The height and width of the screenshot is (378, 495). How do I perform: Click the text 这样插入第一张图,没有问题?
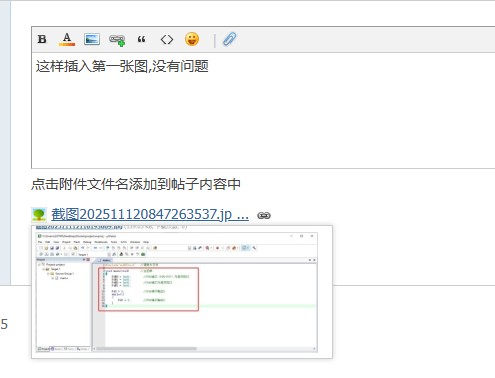tap(122, 66)
